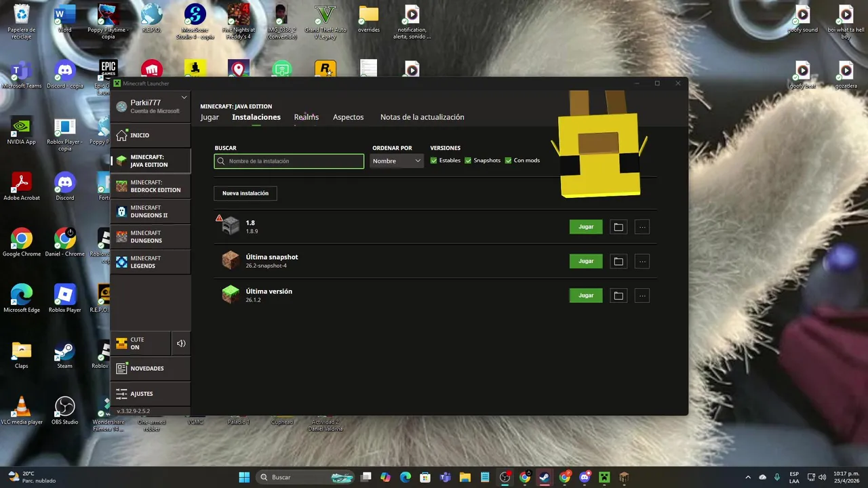The image size is (868, 488).
Task: Select Minecraft Java Edition in sidebar
Action: [151, 161]
